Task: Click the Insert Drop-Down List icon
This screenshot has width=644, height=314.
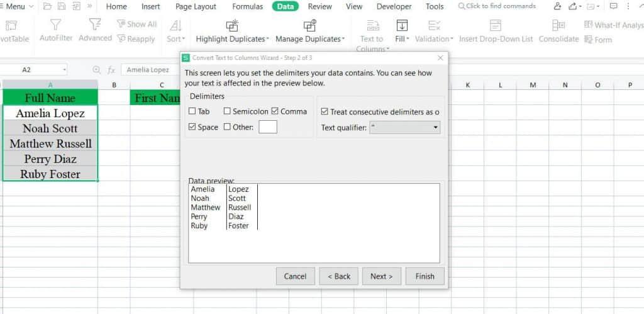Action: point(496,25)
